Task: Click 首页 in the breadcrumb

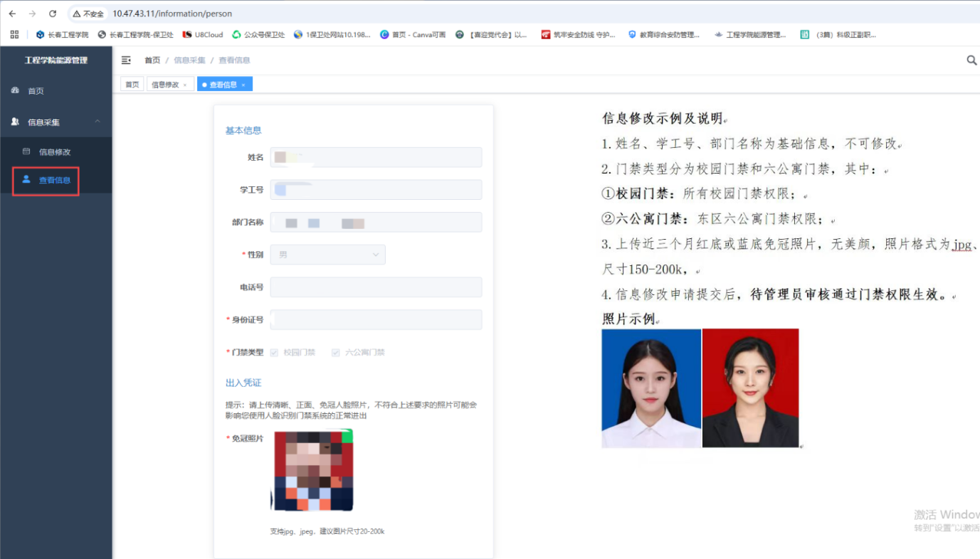Action: click(x=152, y=60)
